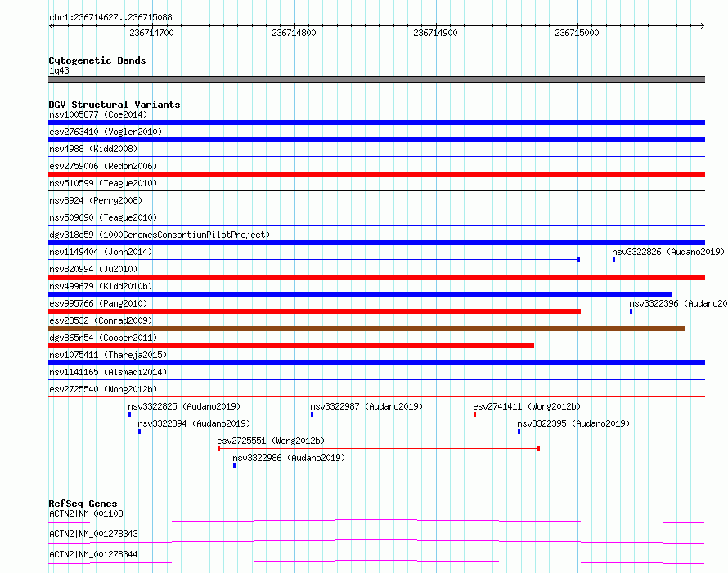Click ruler position 236714900
Screen dimensions: 728x573
435,33
